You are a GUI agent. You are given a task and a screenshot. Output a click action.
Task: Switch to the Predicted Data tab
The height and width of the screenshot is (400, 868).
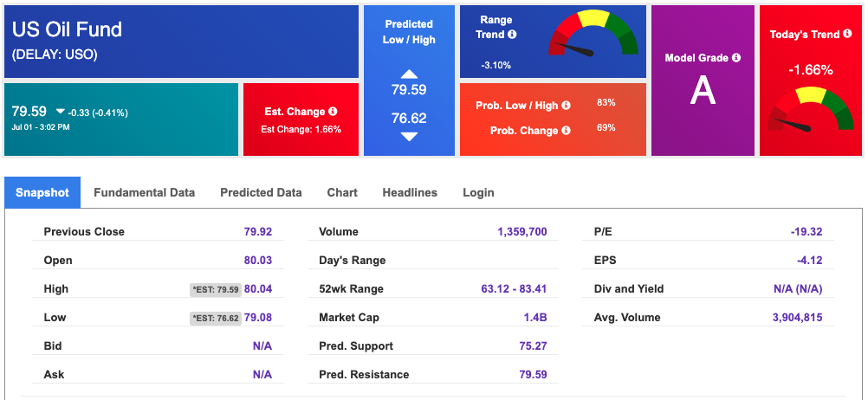point(261,192)
